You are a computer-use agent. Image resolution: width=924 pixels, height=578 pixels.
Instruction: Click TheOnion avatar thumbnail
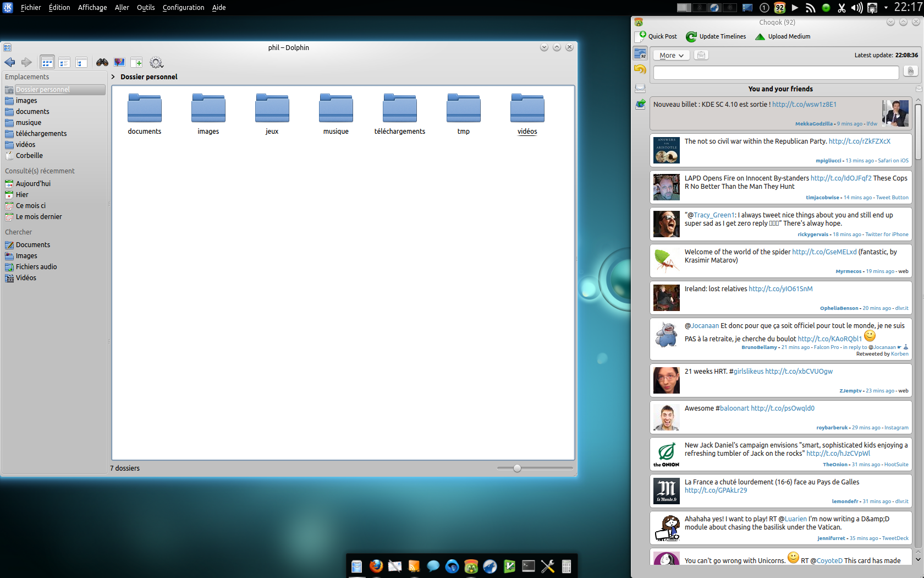(667, 454)
